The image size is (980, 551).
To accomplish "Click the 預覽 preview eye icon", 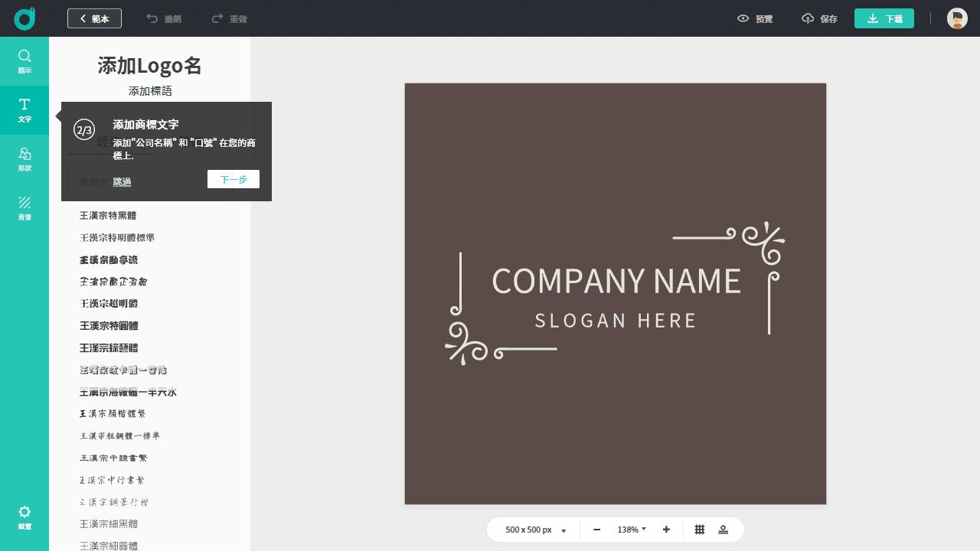I will 743,18.
